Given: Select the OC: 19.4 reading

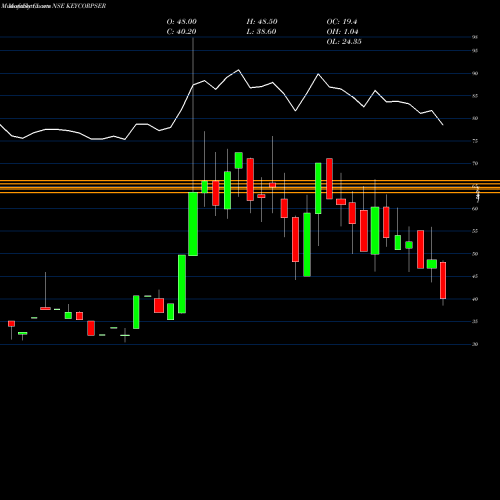Looking at the screenshot, I should click(x=342, y=22).
